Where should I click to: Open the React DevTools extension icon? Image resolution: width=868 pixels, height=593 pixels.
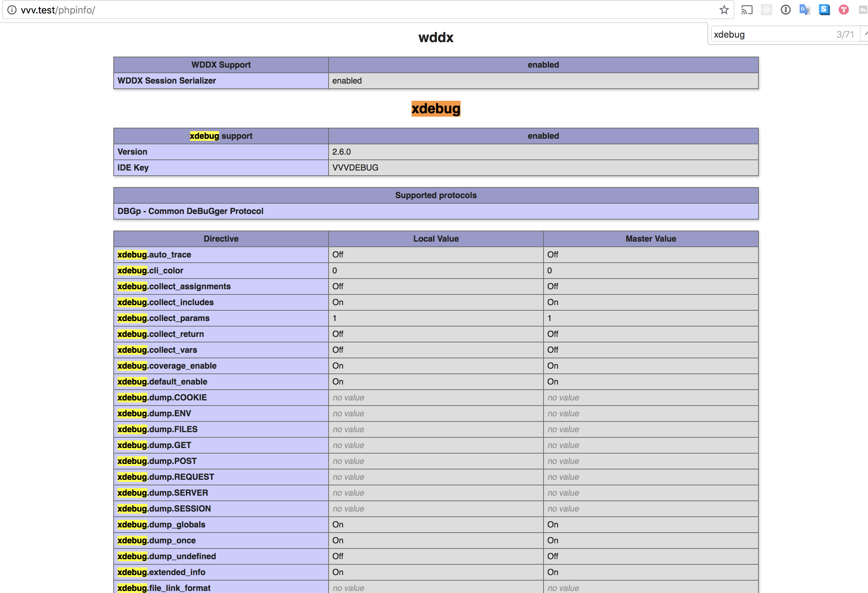(766, 10)
